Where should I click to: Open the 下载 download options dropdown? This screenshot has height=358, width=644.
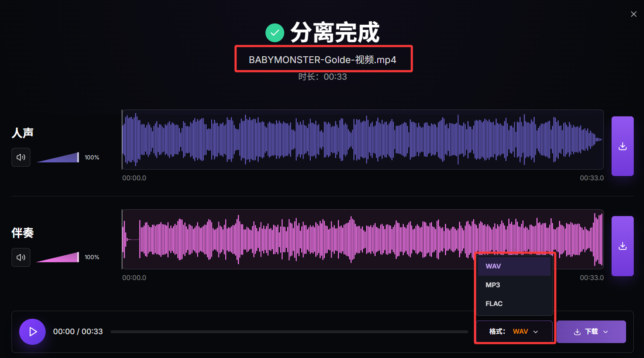pos(591,332)
